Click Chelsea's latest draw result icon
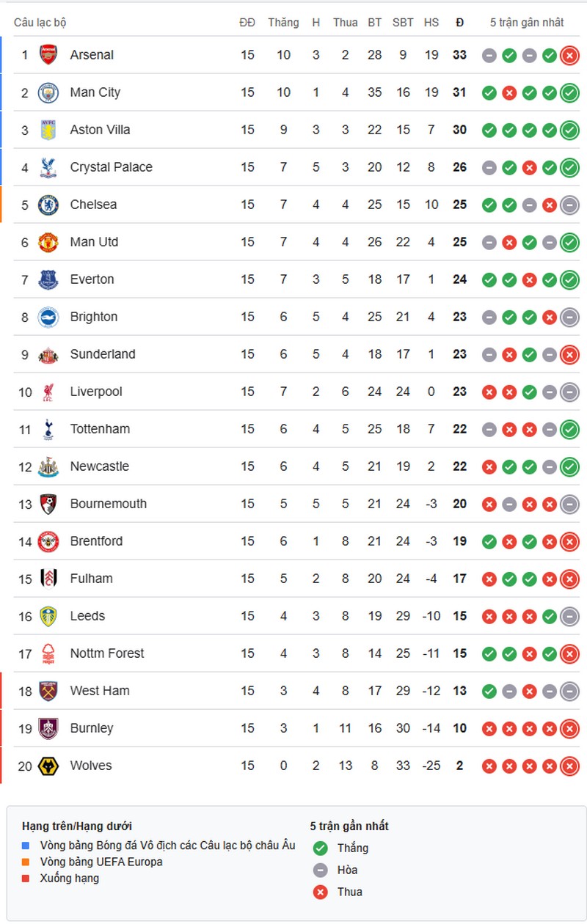Screen dimensions: 587x924 tap(569, 205)
